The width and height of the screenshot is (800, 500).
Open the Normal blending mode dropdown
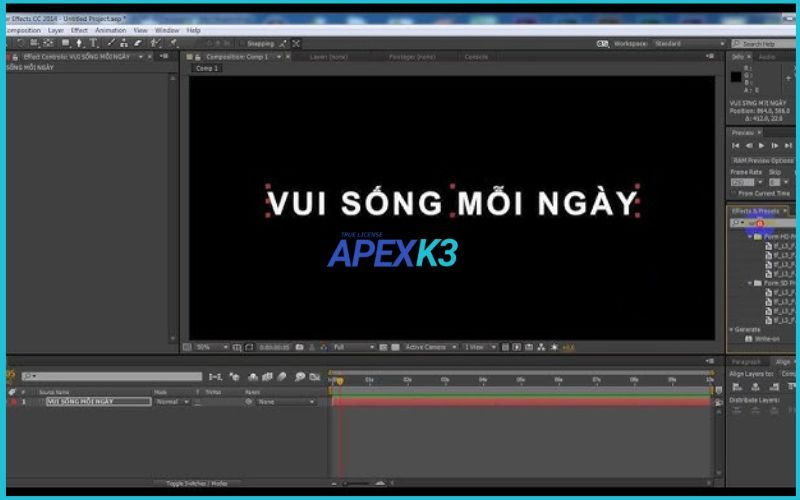[170, 401]
